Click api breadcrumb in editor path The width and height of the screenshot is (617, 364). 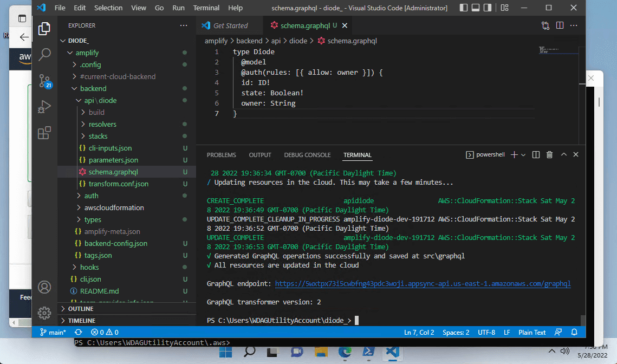[276, 41]
